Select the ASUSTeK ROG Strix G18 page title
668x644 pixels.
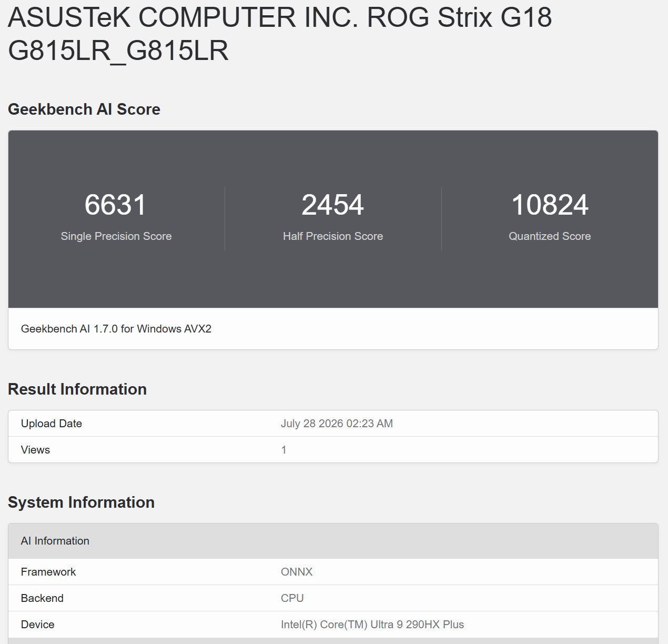[280, 34]
